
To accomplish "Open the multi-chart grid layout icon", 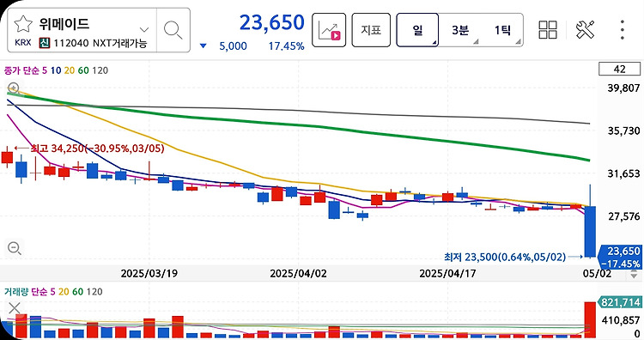I will [x=548, y=29].
